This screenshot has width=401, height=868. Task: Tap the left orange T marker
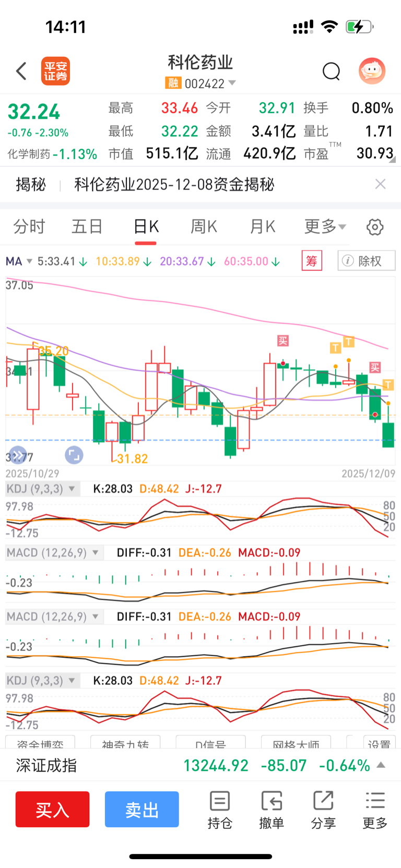(x=335, y=348)
